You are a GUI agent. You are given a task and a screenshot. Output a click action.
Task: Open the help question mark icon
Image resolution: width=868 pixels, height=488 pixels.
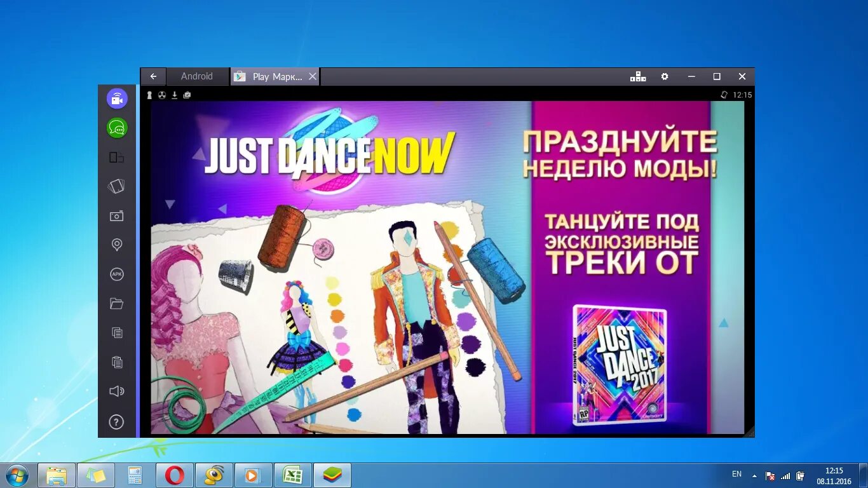tap(116, 422)
